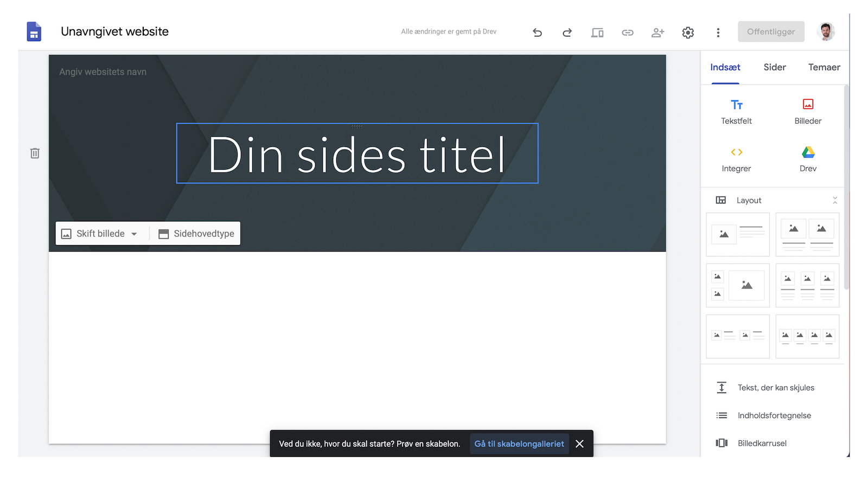Insert an Indholdsfortegnelse
The width and height of the screenshot is (868, 488).
click(774, 415)
